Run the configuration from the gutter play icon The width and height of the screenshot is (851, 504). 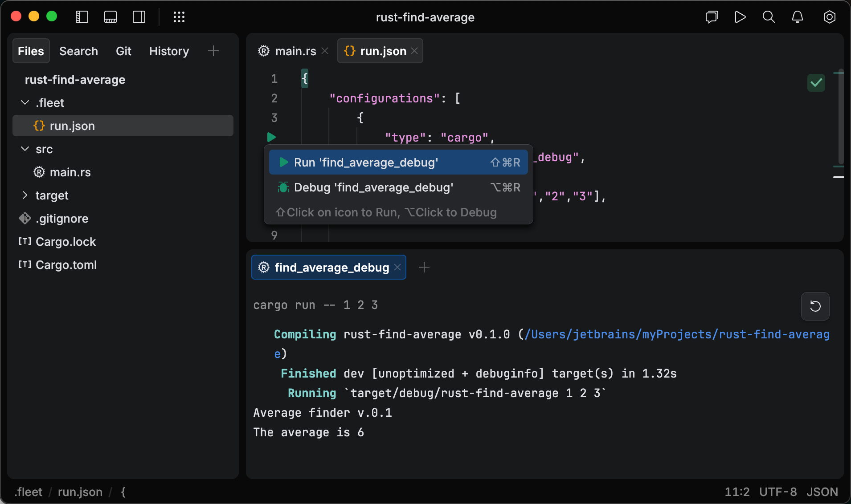coord(272,137)
